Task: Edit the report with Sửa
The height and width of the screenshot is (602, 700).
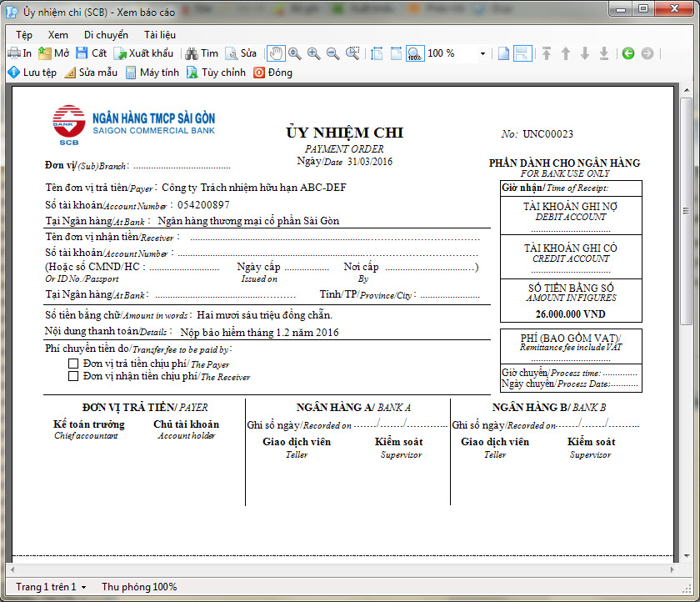Action: tap(241, 53)
